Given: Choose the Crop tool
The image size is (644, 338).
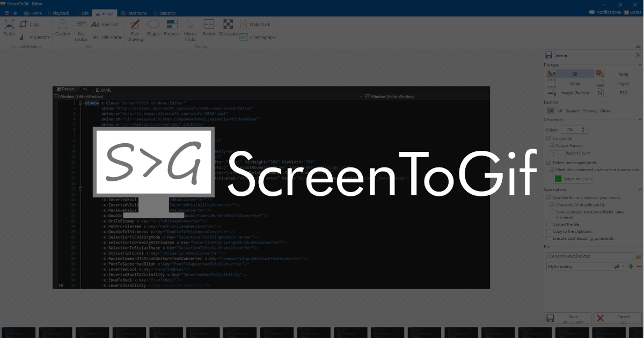Looking at the screenshot, I should coord(30,24).
